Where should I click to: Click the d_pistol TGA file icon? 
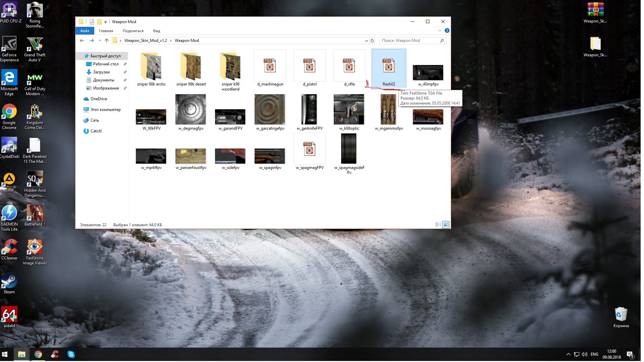(x=309, y=66)
